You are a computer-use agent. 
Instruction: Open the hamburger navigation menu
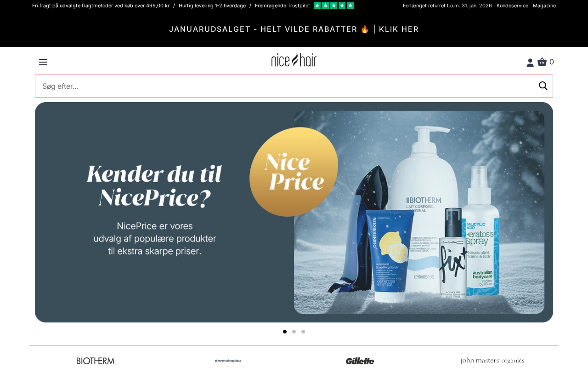click(x=43, y=62)
